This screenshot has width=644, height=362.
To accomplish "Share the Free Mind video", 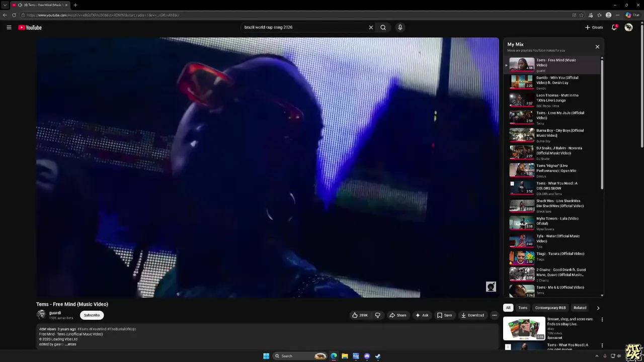I will click(x=397, y=315).
